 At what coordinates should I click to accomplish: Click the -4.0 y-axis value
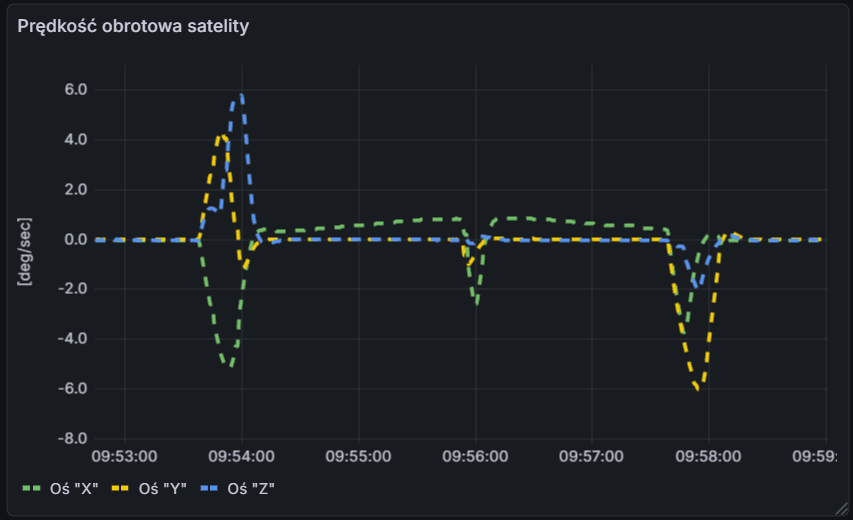[x=73, y=339]
